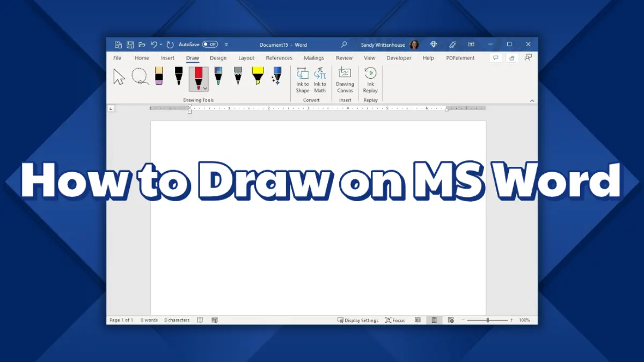Click the Sandy Writtenhouse account name
644x362 pixels.
383,45
